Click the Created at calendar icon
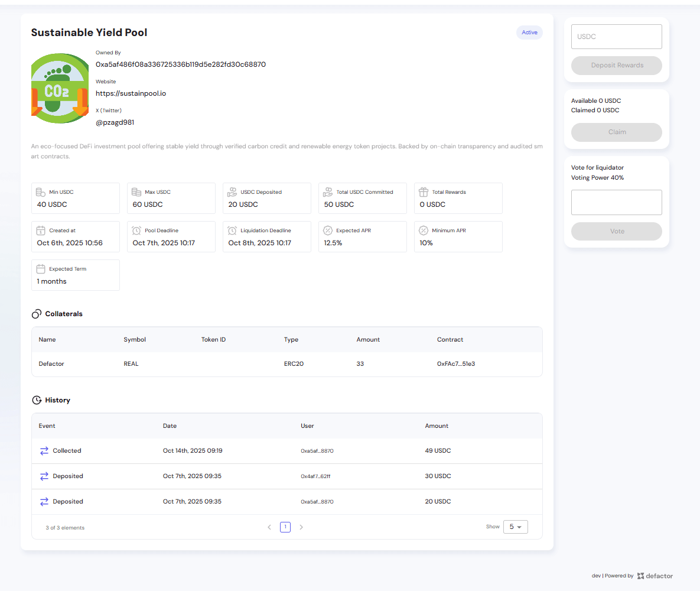 (x=41, y=230)
